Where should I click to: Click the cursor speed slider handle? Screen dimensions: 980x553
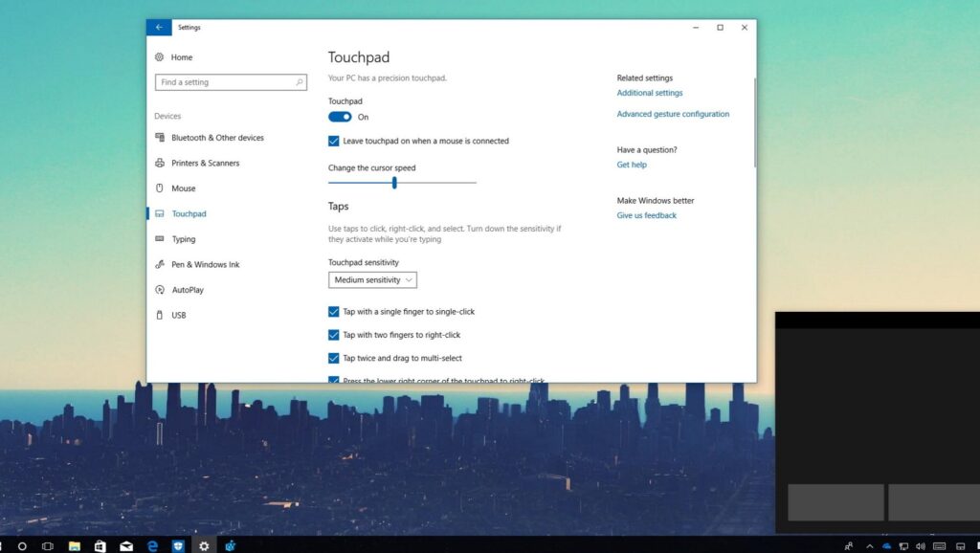click(x=394, y=183)
